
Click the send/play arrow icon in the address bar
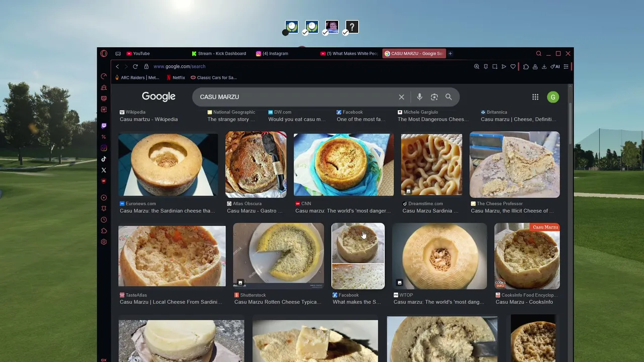504,66
